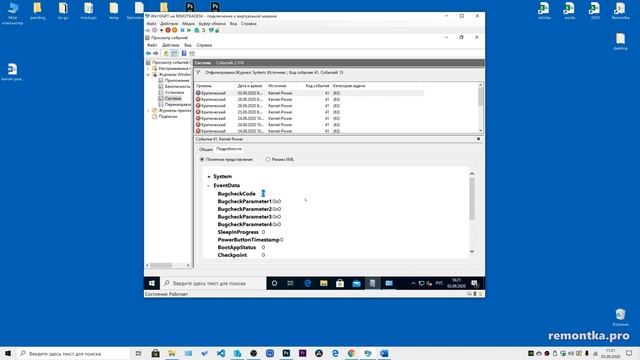Click the green Reset VM toolbar icon
The image size is (640, 360).
(x=189, y=30)
